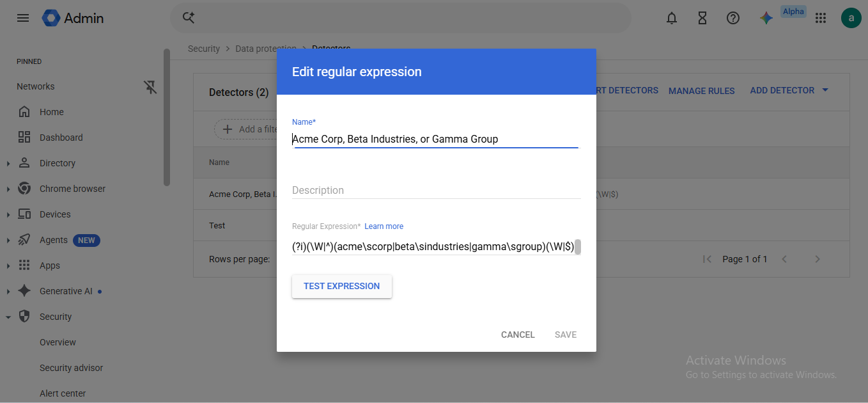Go to first page of detectors

pos(707,259)
